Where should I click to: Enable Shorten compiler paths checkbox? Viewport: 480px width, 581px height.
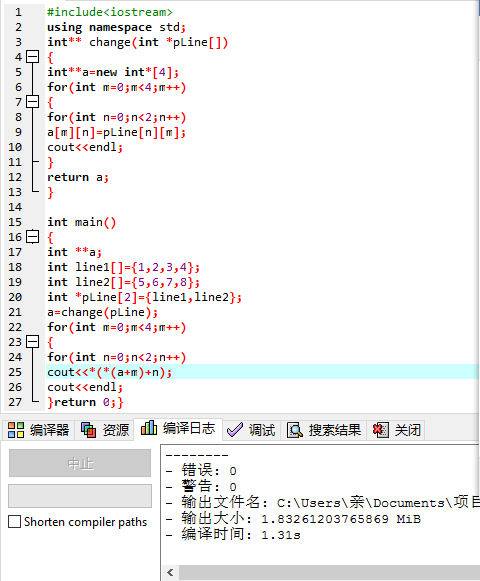14,522
